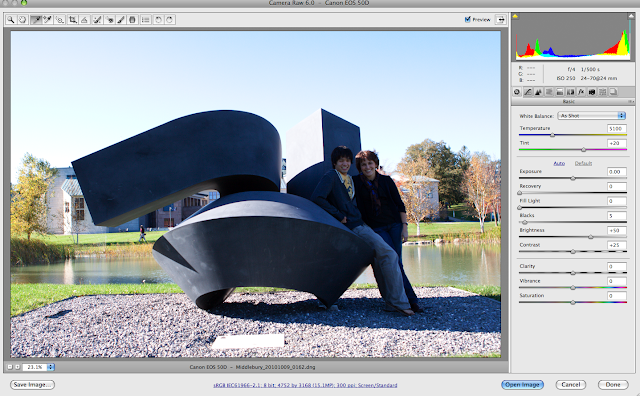Open the White Balance dropdown

591,116
